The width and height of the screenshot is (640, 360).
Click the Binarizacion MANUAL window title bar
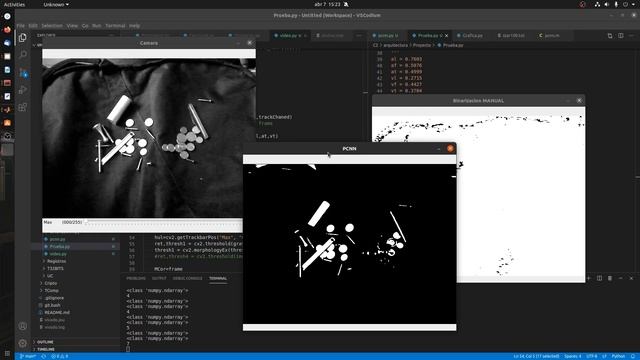pyautogui.click(x=478, y=100)
